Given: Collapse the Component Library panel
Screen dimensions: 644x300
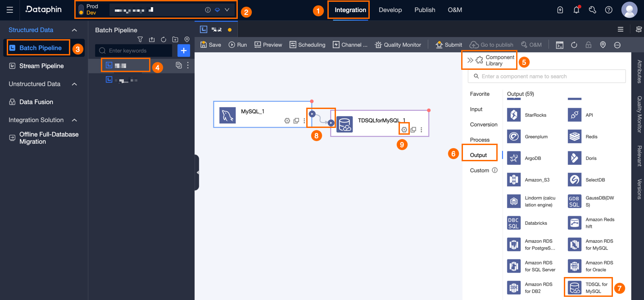Looking at the screenshot, I should 470,60.
